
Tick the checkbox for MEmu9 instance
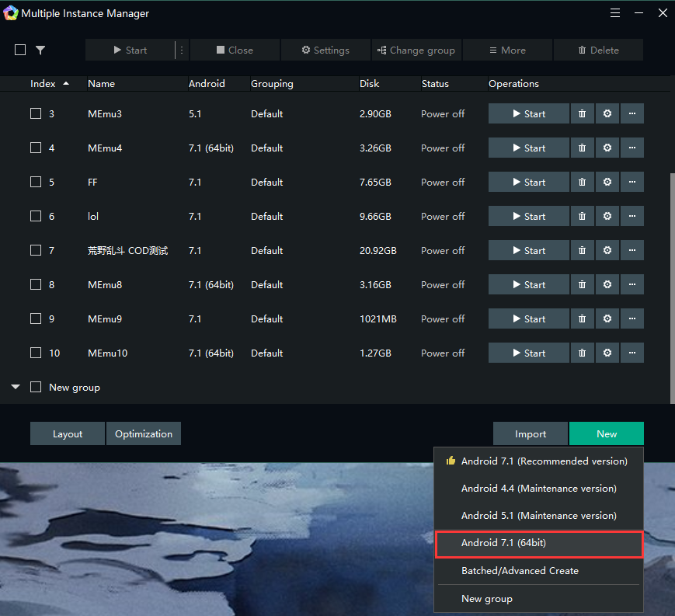tap(36, 319)
